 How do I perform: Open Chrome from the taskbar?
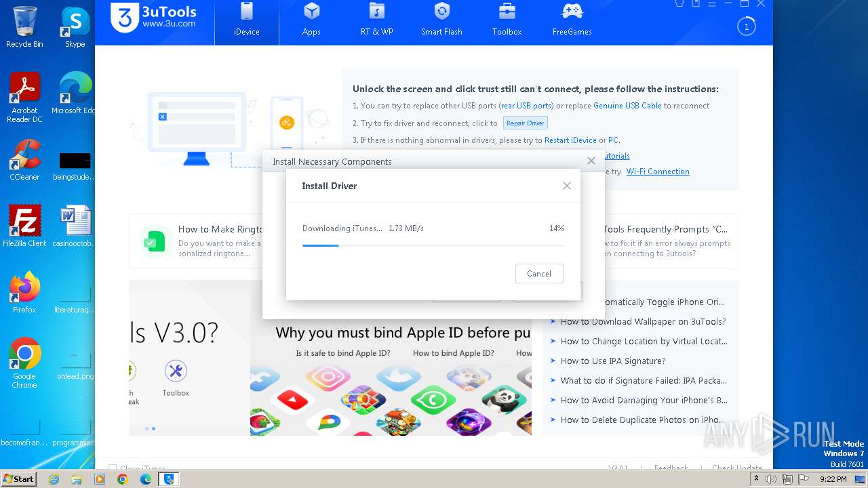pos(123,479)
